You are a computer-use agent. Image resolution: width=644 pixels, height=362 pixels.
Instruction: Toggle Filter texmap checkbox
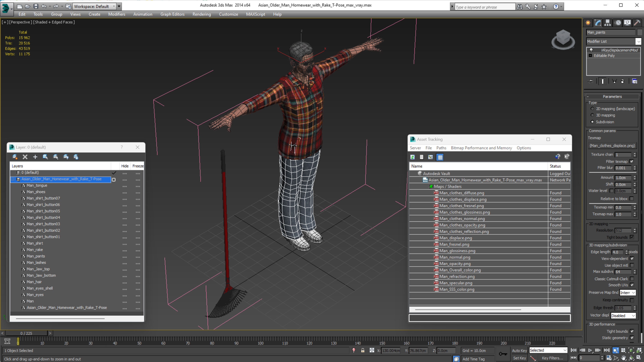632,161
